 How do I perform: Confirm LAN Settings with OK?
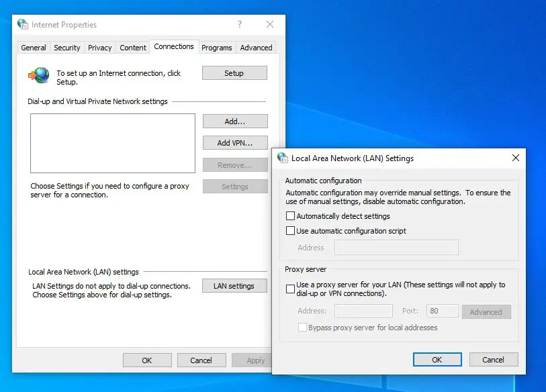(437, 359)
